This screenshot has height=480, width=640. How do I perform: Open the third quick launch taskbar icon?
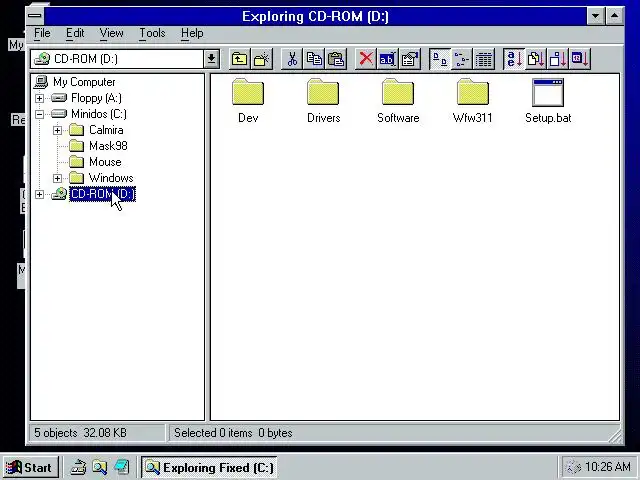click(x=122, y=467)
